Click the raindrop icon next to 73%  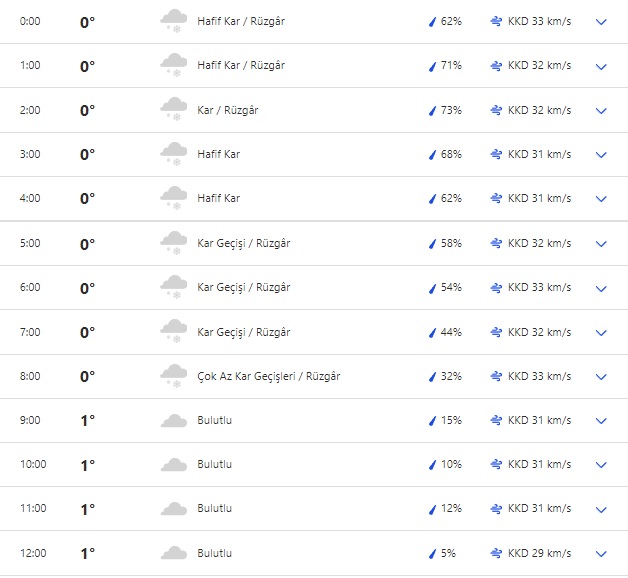[433, 110]
